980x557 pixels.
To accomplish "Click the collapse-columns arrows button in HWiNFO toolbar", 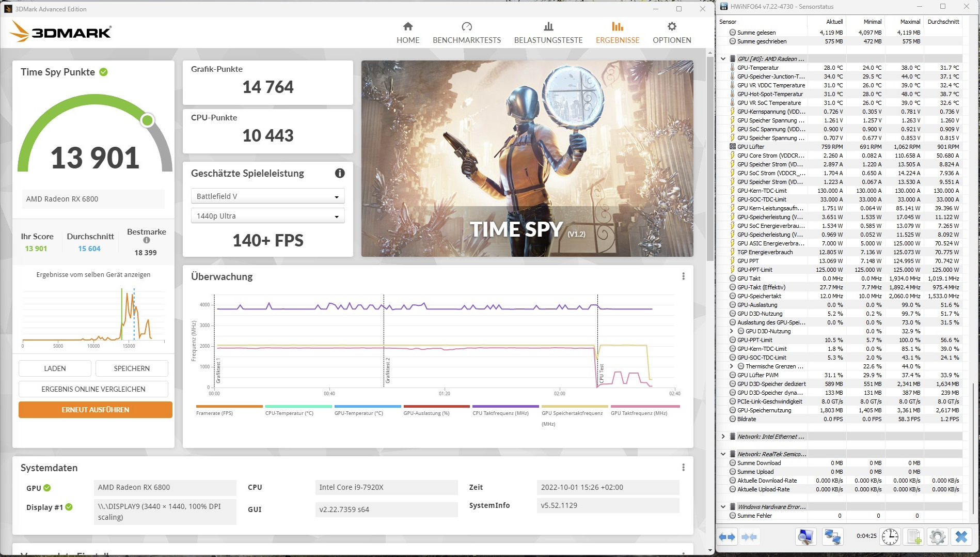I will pyautogui.click(x=749, y=537).
